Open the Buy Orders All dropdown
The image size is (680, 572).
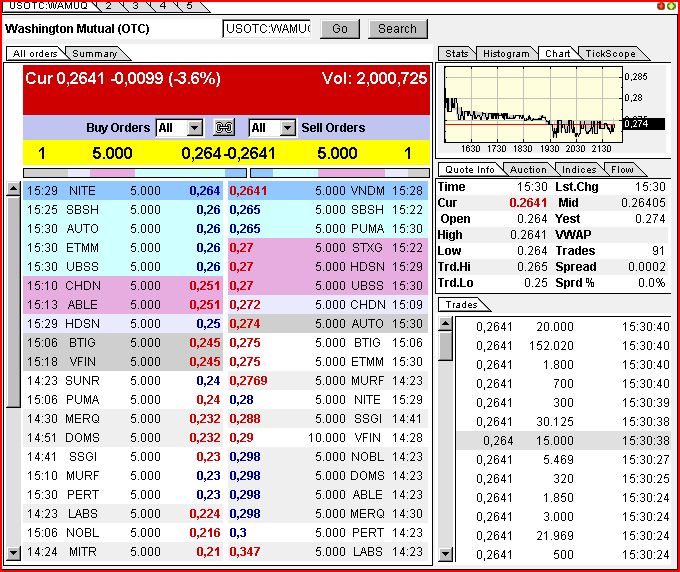179,128
